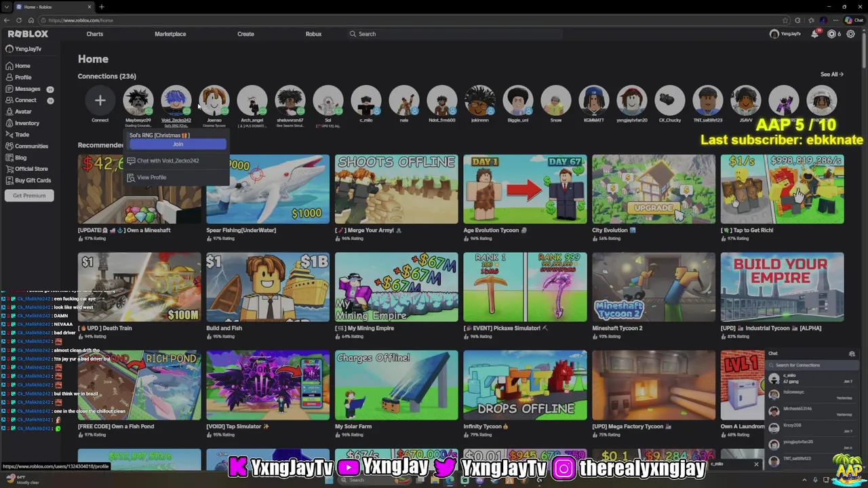
Task: Open Pickaxe Simulator game tile
Action: (525, 287)
